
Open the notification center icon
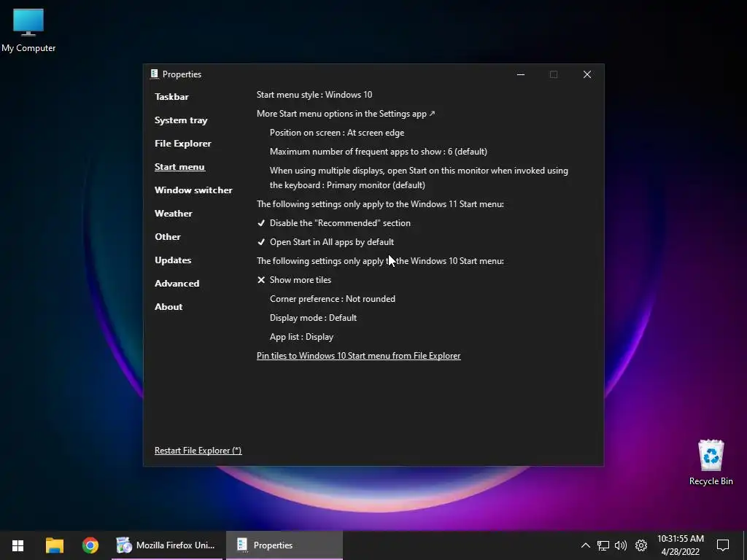click(x=723, y=545)
